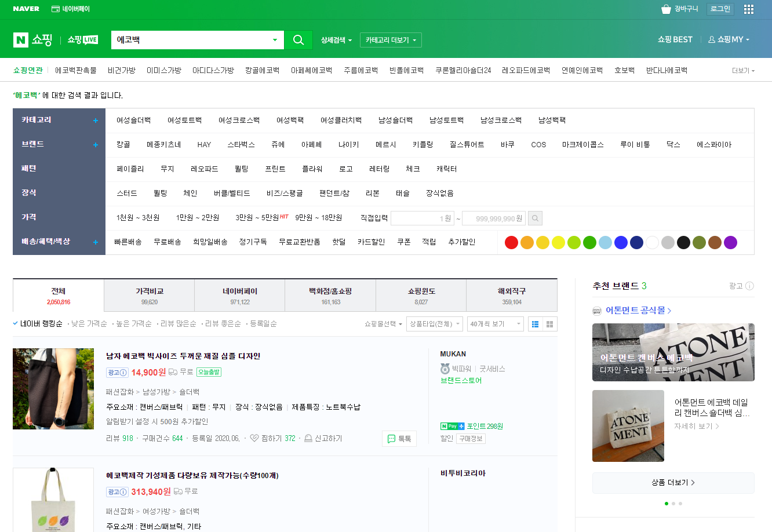
Task: Click the 톡톡 chat button
Action: (x=399, y=439)
